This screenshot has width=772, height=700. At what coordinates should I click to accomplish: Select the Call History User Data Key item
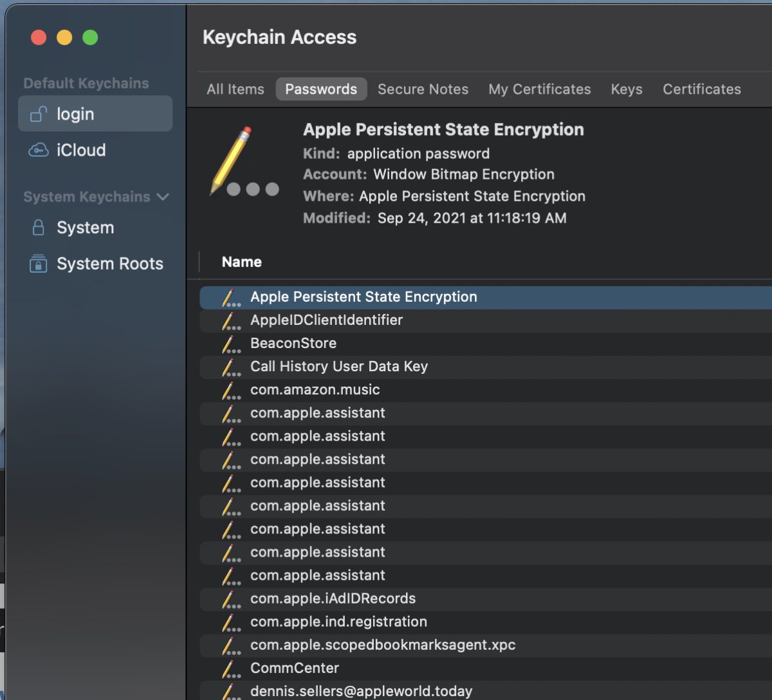(339, 367)
